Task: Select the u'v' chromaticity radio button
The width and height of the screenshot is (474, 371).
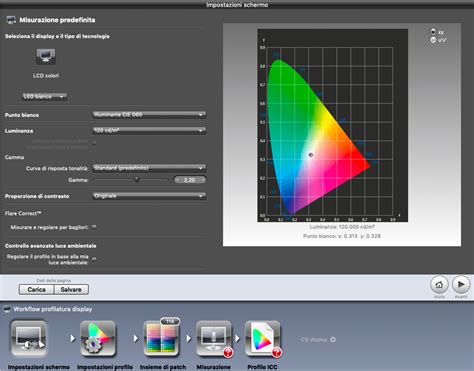Action: click(433, 40)
